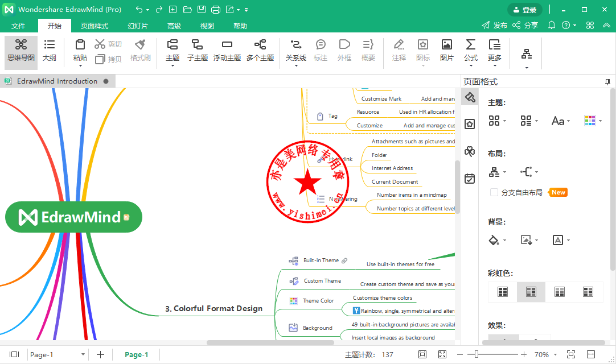The image size is (616, 364).
Task: Switch to the 大纲 outline view
Action: [50, 52]
